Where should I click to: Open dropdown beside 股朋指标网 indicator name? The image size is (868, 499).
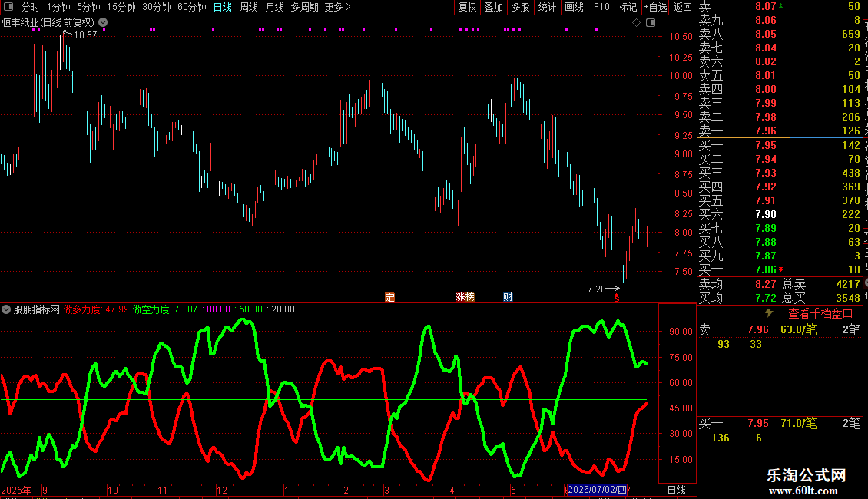(6, 309)
